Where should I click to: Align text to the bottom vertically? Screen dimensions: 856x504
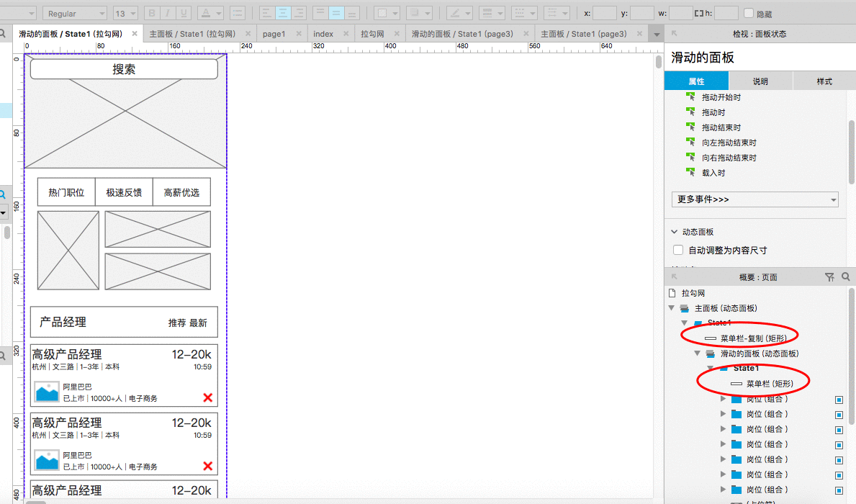click(x=352, y=13)
